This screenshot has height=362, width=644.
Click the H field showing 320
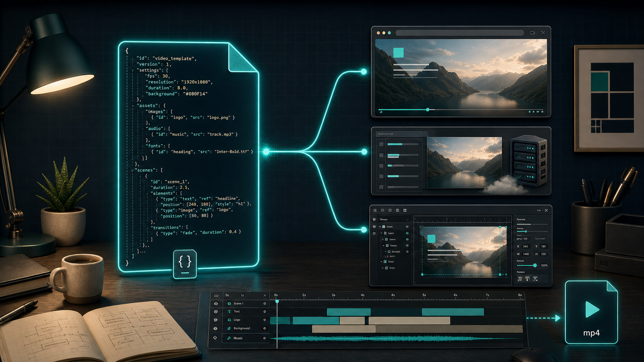point(543,254)
